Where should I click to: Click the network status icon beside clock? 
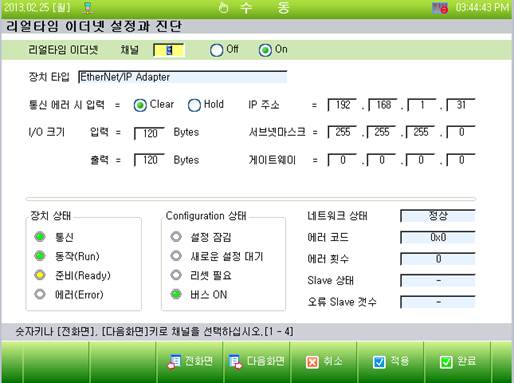[x=440, y=8]
